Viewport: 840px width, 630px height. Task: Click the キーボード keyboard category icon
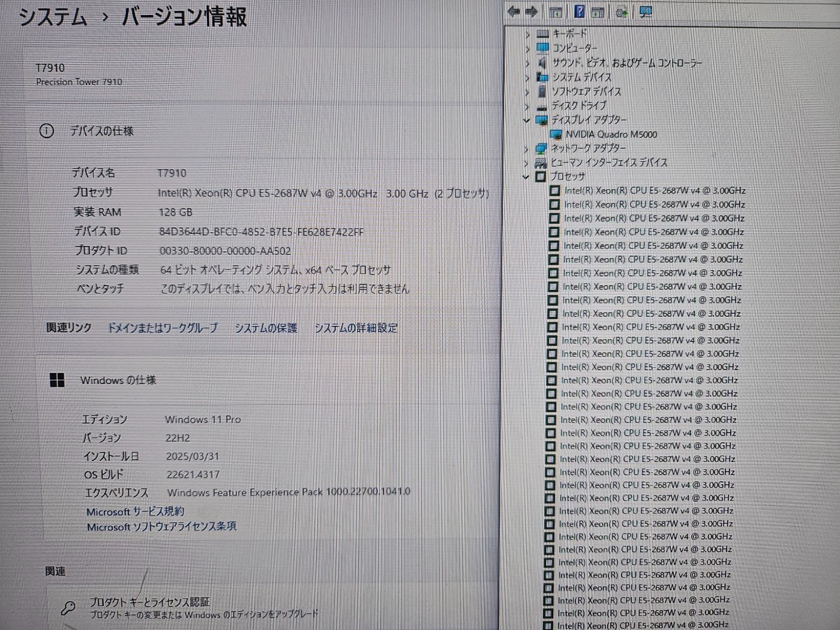[x=543, y=34]
